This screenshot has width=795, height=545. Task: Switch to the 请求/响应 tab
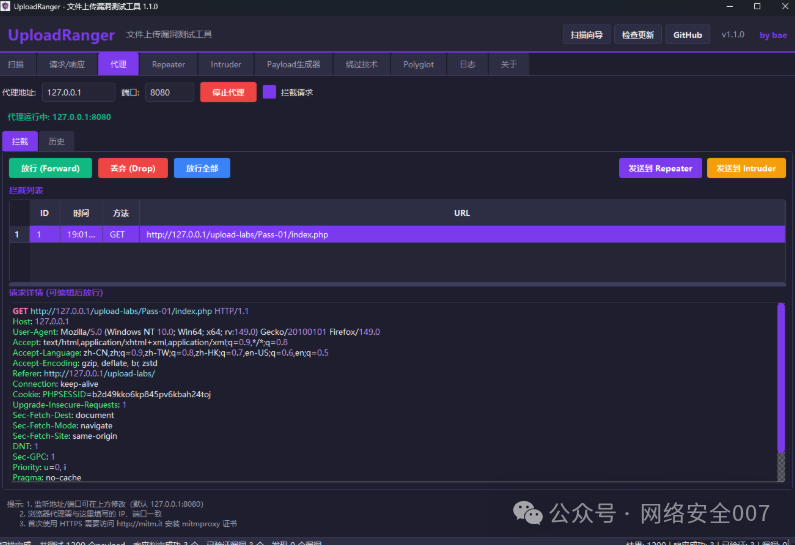(x=67, y=64)
